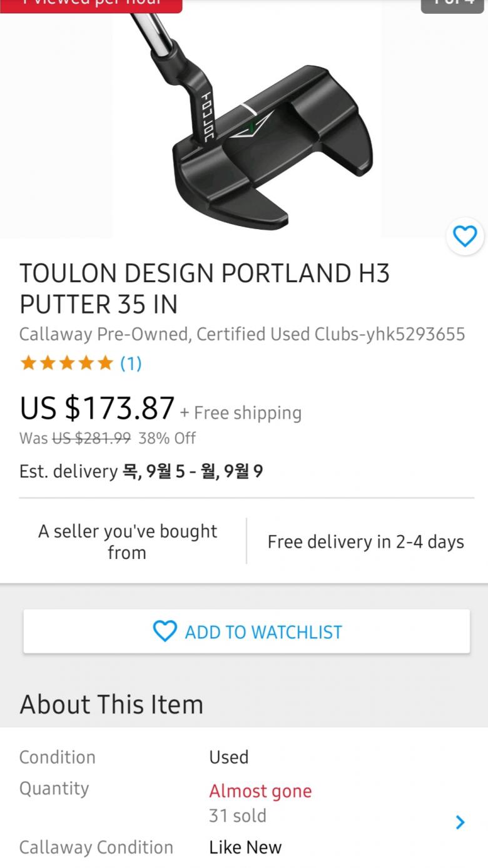Tap the US $173.87 price
Image resolution: width=488 pixels, height=868 pixels.
[x=97, y=409]
